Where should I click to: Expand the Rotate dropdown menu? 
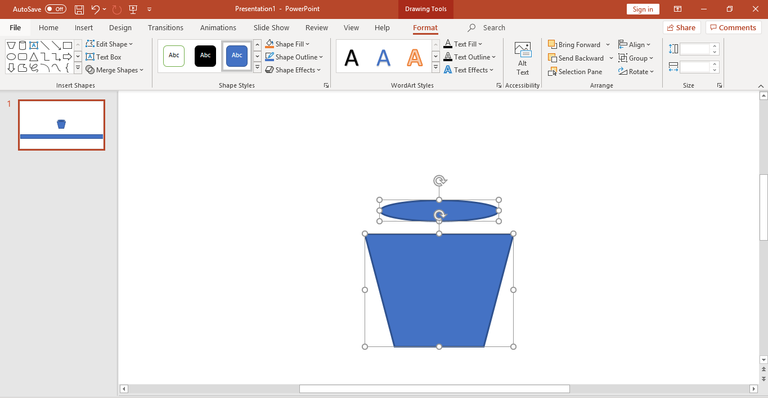point(636,71)
